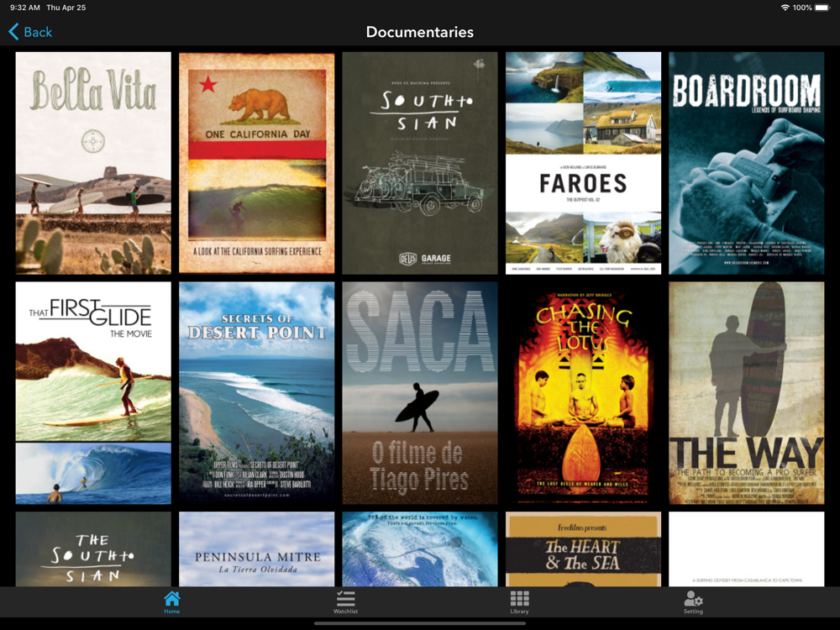Select That First Glide movie
840x630 pixels.
click(x=93, y=392)
